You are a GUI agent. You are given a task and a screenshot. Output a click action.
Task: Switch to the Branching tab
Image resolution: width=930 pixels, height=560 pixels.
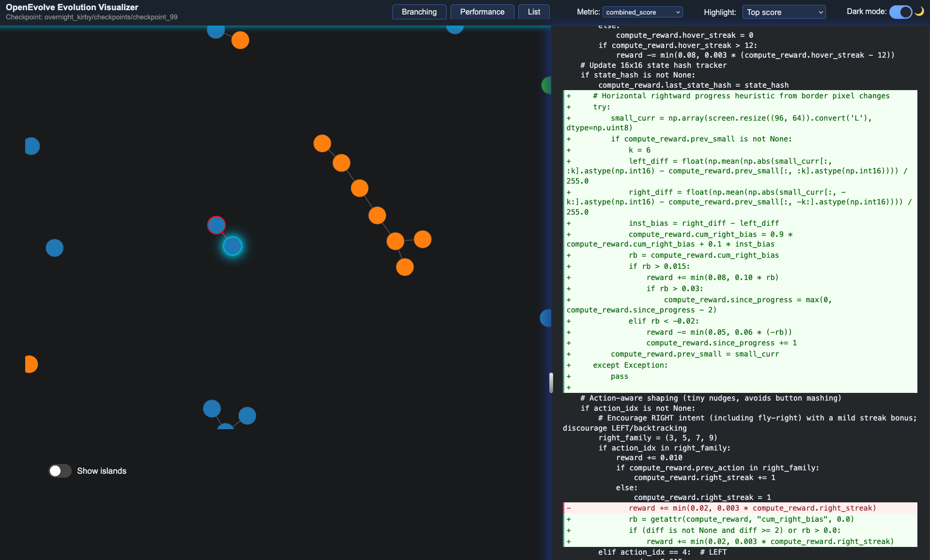pyautogui.click(x=419, y=12)
